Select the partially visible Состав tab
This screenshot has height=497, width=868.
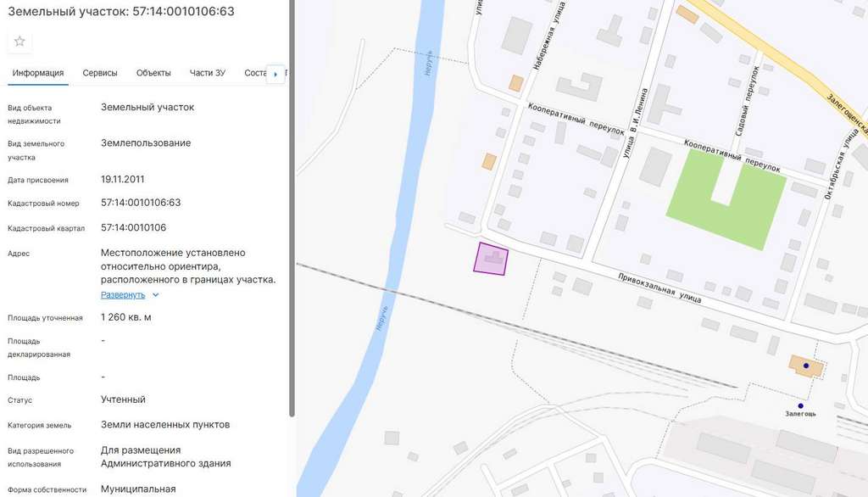click(x=255, y=73)
